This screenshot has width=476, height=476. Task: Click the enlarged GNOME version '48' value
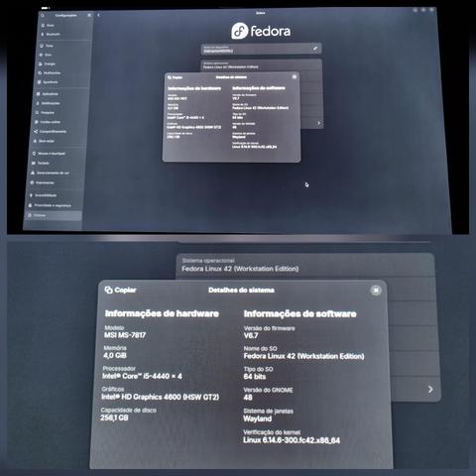pyautogui.click(x=248, y=398)
